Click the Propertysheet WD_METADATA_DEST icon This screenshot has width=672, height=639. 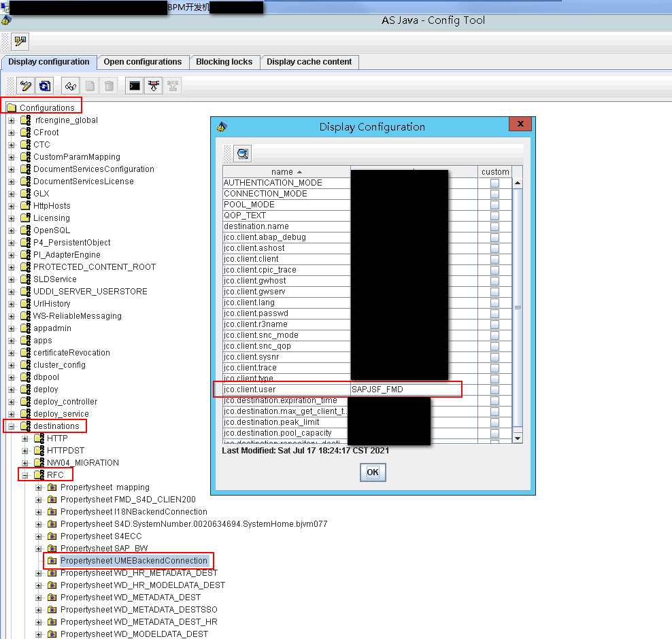coord(52,598)
